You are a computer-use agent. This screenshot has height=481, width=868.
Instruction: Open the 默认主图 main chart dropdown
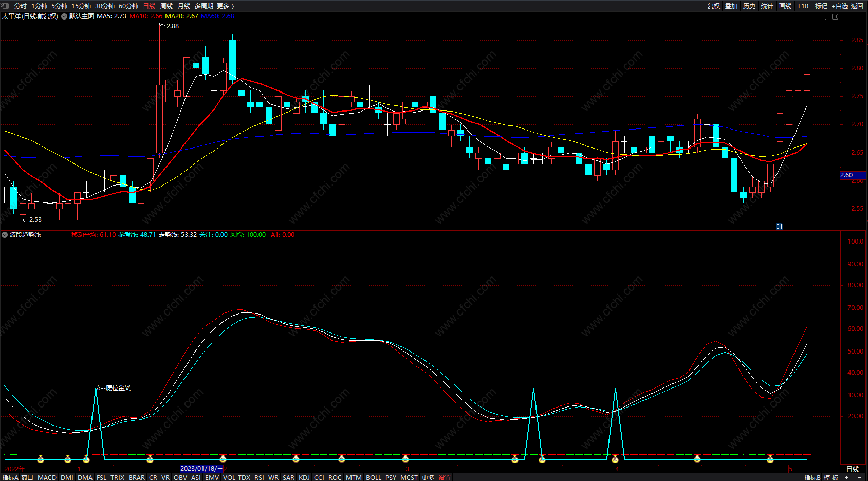coord(64,16)
